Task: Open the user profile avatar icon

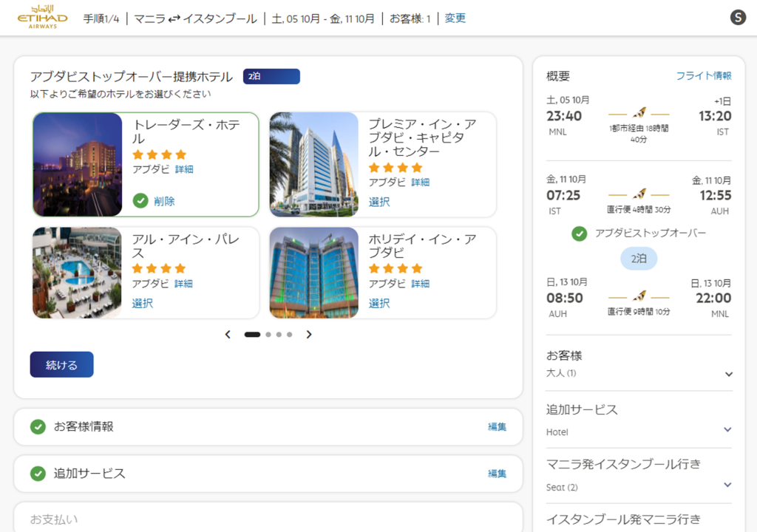Action: (738, 18)
